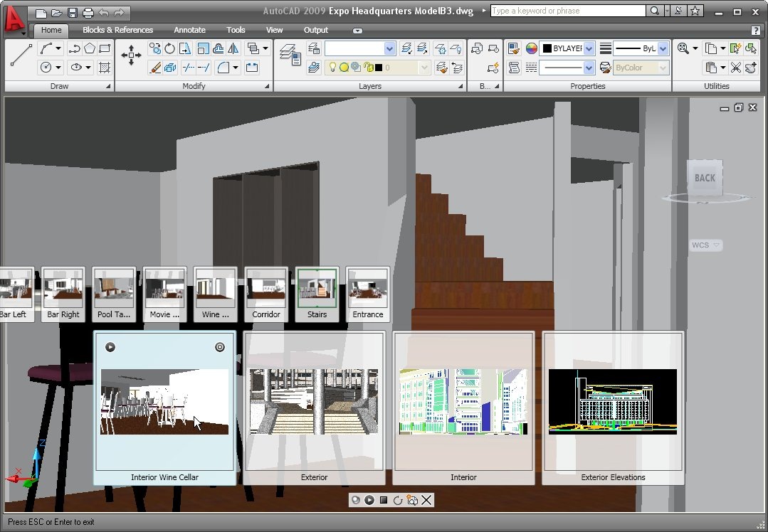Click the Match Properties icon
This screenshot has width=768, height=532.
514,48
